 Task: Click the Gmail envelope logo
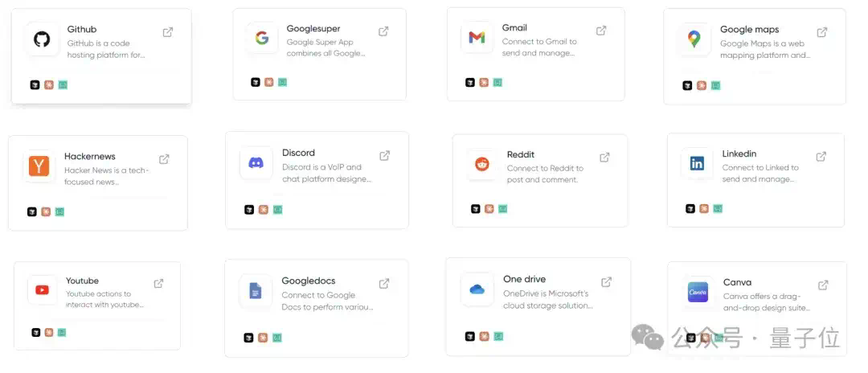tap(477, 38)
